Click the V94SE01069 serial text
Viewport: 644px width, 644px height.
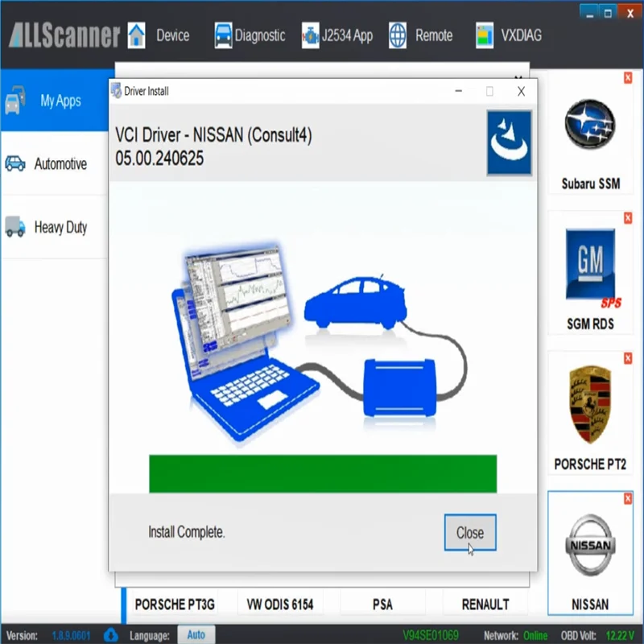click(x=431, y=636)
